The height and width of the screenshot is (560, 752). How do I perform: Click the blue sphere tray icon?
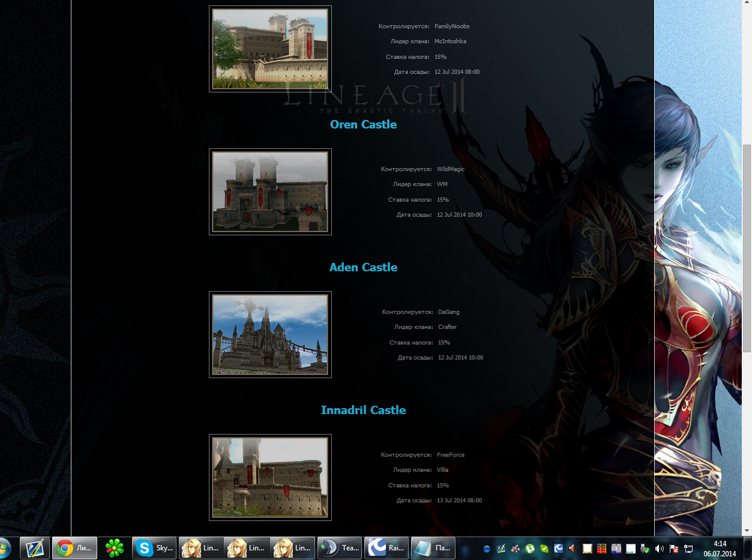[487, 549]
